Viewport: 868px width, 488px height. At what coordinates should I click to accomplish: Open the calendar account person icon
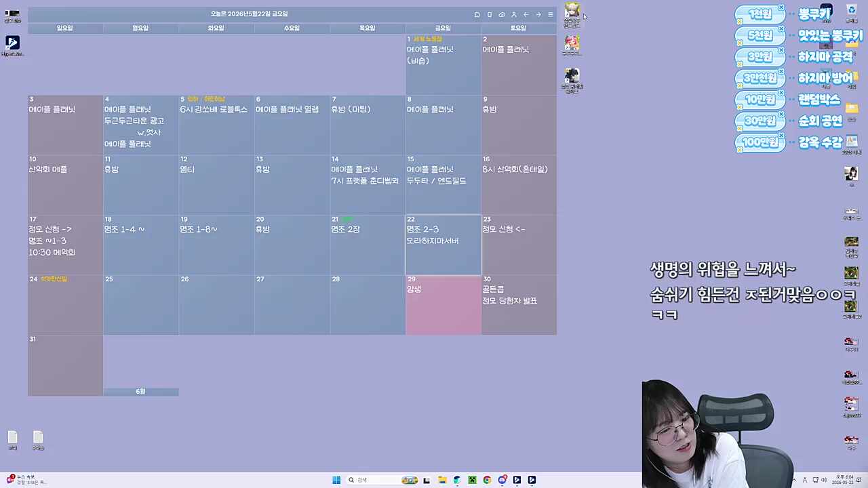coord(514,14)
